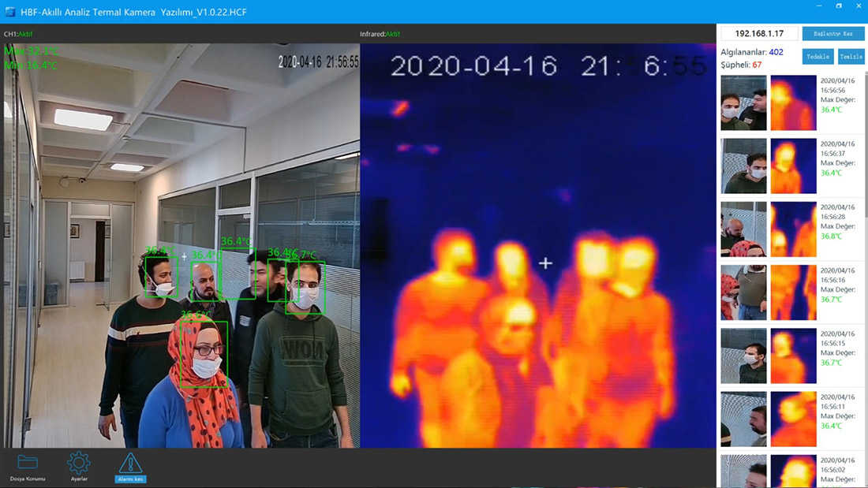Click the timestamp text "16:56:15"

pyautogui.click(x=832, y=343)
